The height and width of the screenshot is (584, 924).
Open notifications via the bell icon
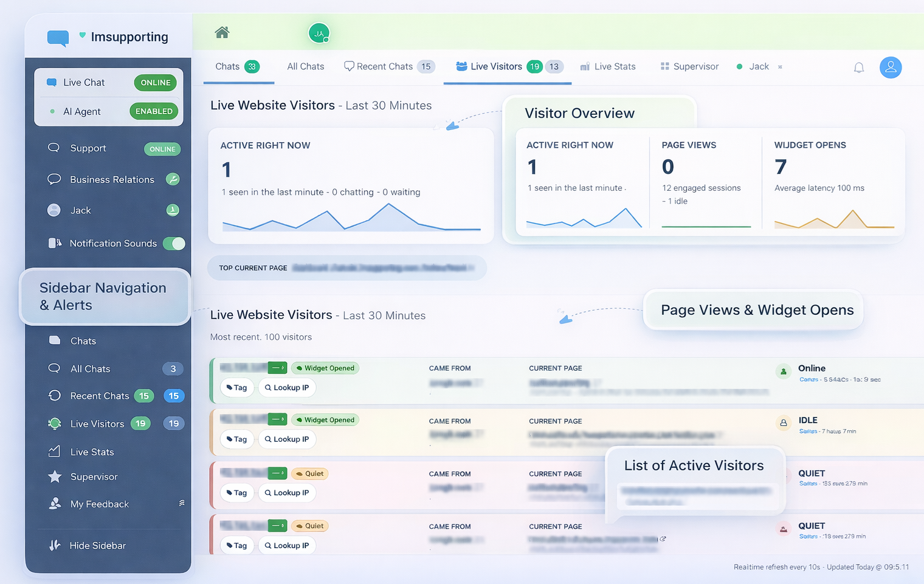(x=859, y=67)
